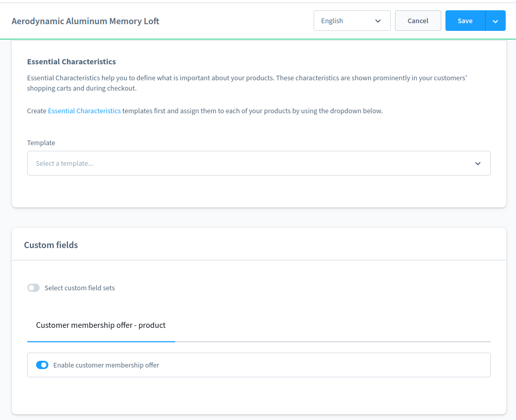Click the Essential Characteristics section heading

[x=72, y=62]
